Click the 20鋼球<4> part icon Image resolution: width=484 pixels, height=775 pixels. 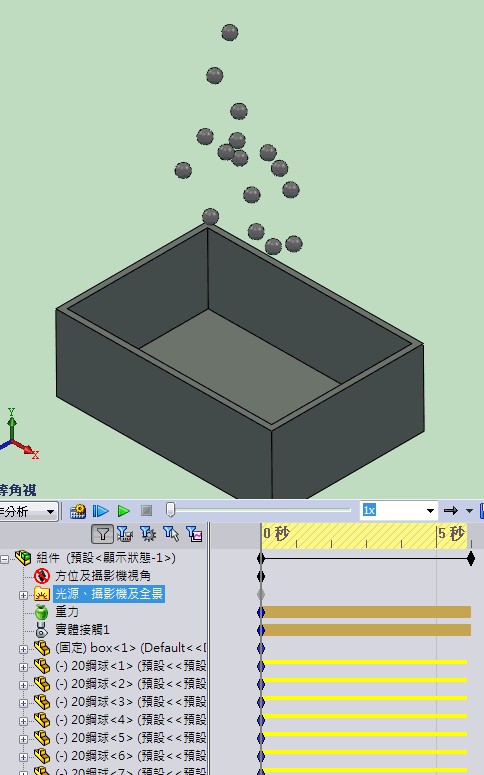(42, 720)
